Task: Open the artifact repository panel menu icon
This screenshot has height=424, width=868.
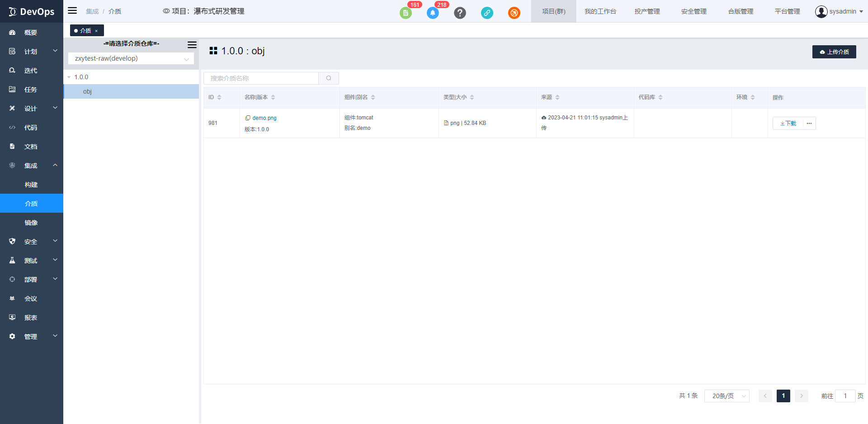Action: pyautogui.click(x=192, y=44)
